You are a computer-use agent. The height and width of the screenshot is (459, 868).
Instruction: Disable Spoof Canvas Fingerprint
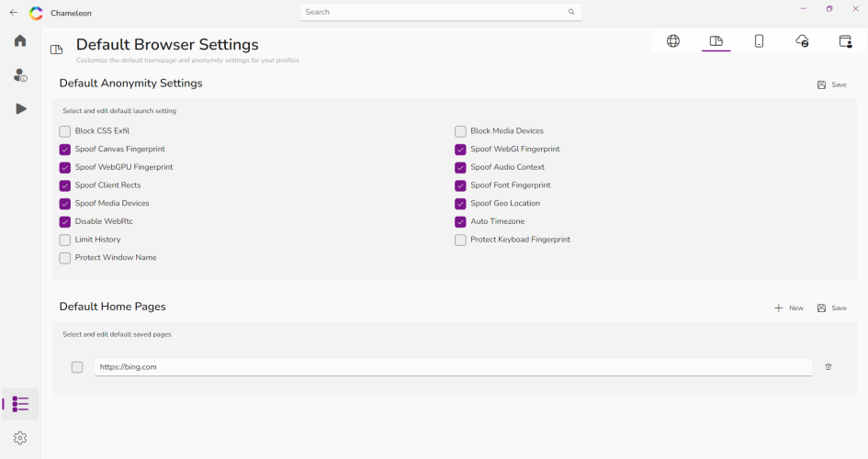(65, 150)
